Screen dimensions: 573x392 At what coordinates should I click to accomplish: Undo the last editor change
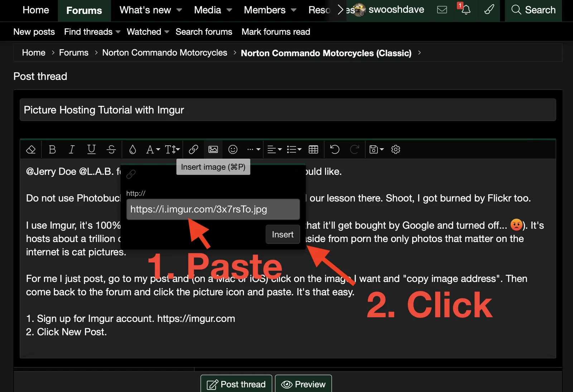tap(334, 149)
